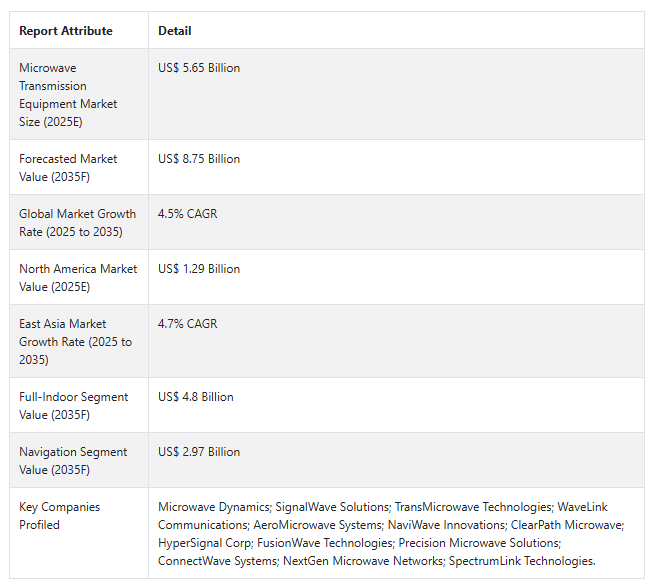Screen dimensions: 651x580
Task: Select the Global Market Growth Rate cell
Action: [78, 223]
